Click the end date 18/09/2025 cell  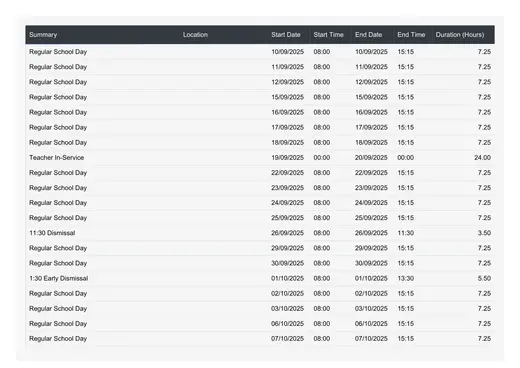pos(371,143)
